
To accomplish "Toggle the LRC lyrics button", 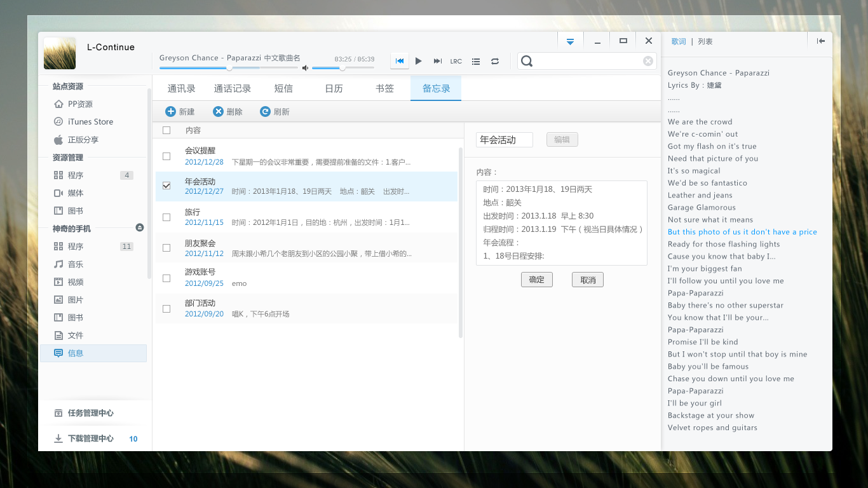I will [456, 62].
